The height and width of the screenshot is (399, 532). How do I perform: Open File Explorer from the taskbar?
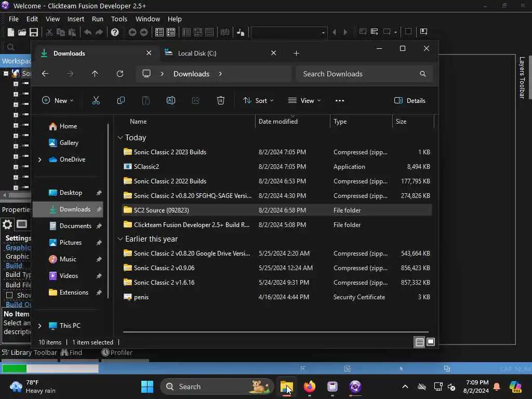287,387
